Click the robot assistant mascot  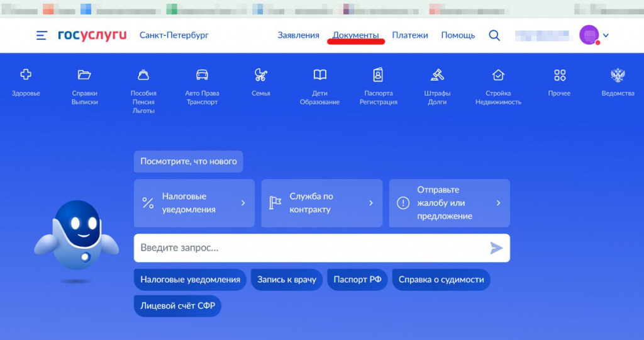(76, 236)
